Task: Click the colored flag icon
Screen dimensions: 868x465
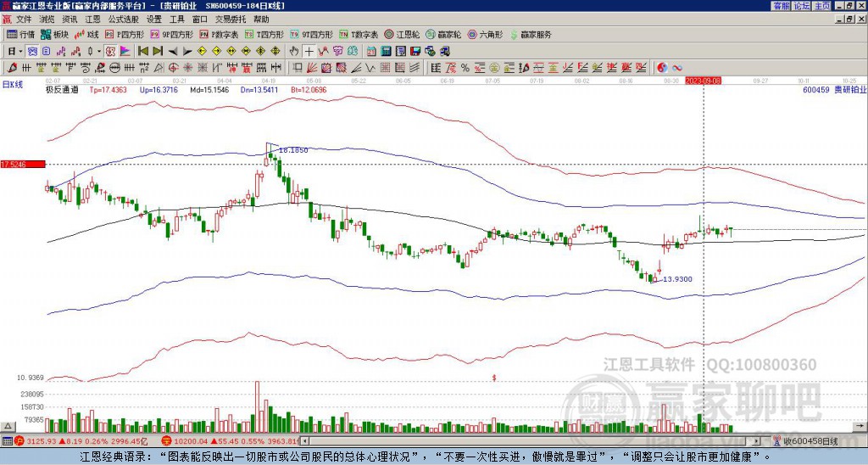Action: (125, 52)
